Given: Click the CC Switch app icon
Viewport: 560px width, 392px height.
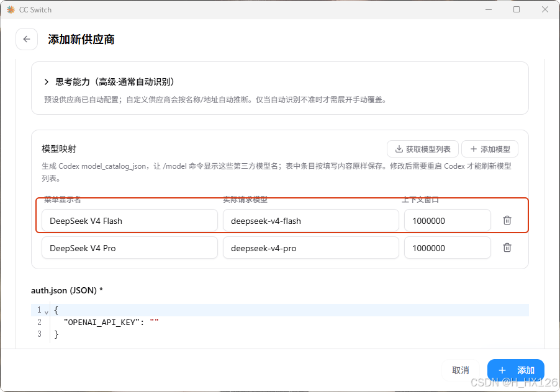Looking at the screenshot, I should click(11, 10).
